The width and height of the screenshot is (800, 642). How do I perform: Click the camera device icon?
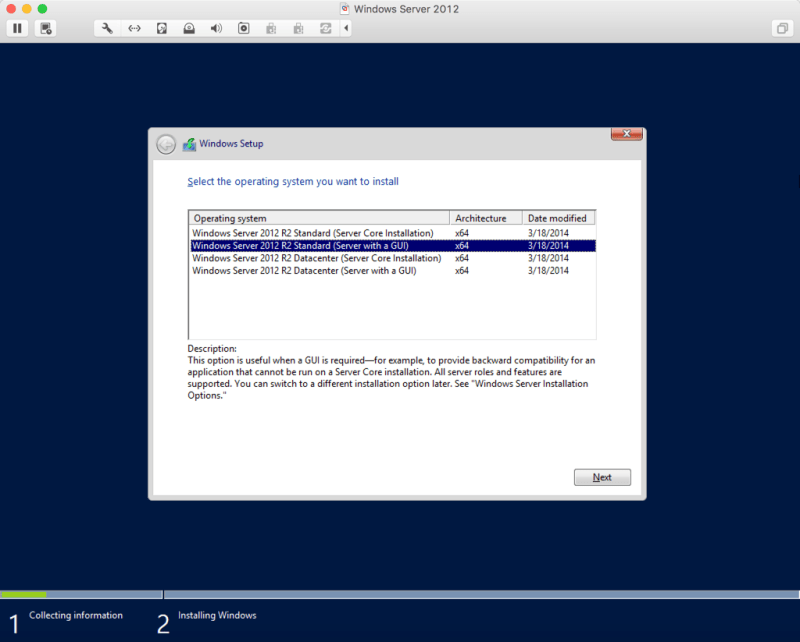243,28
